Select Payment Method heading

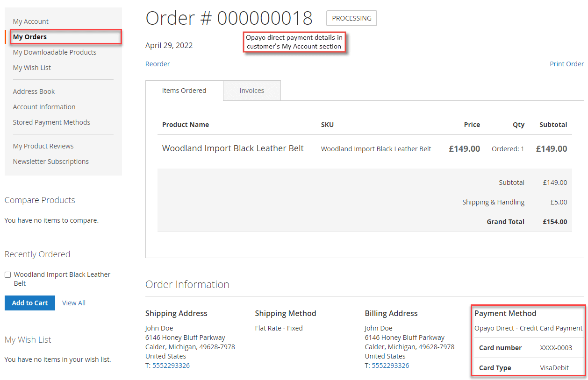[x=505, y=313]
